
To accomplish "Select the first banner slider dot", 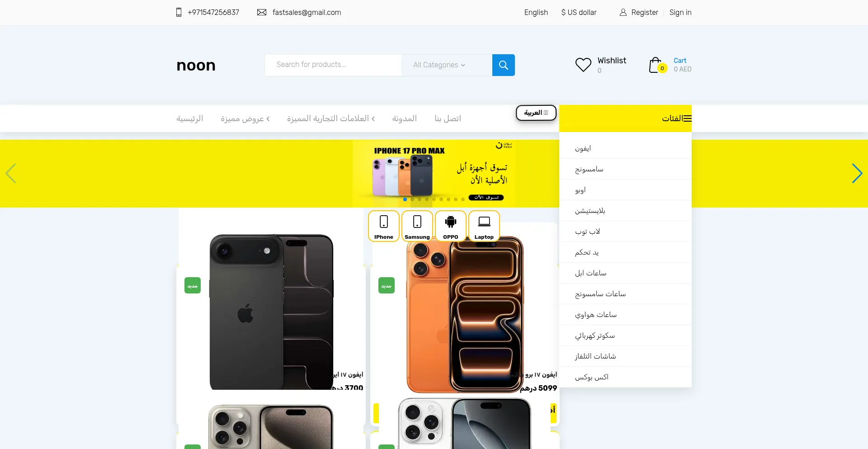I will [x=405, y=199].
